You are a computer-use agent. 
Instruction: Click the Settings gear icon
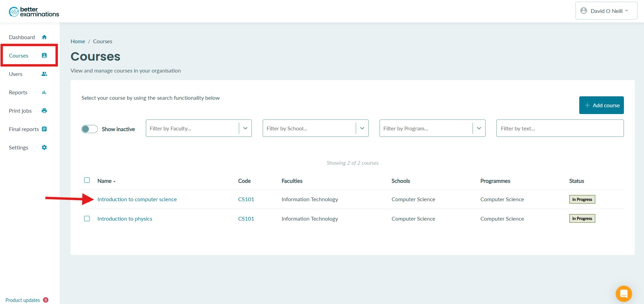pos(44,147)
